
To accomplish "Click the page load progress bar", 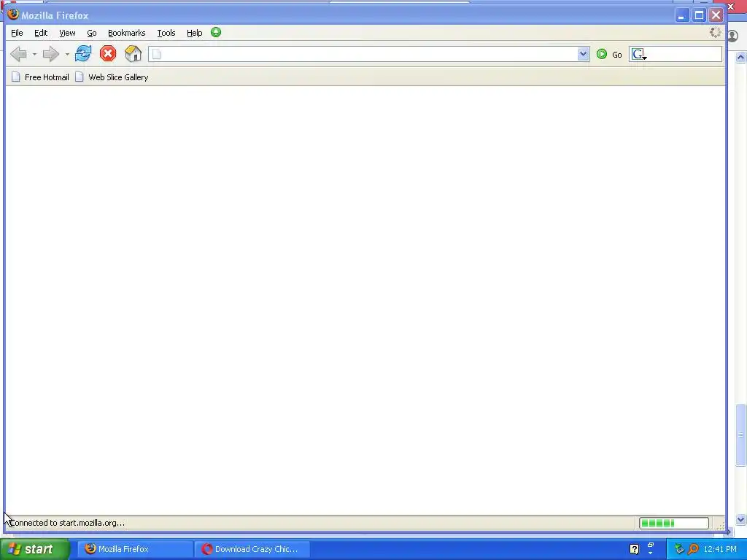I will [x=673, y=524].
